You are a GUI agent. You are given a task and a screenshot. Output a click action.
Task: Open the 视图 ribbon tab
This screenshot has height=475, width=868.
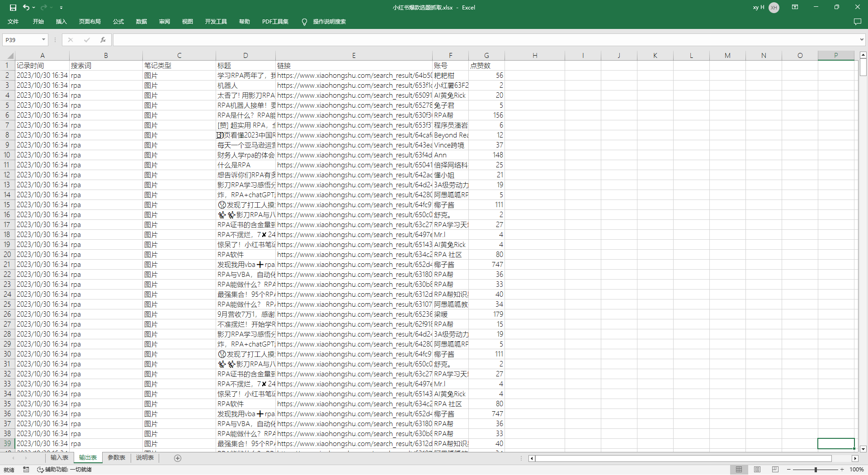188,22
